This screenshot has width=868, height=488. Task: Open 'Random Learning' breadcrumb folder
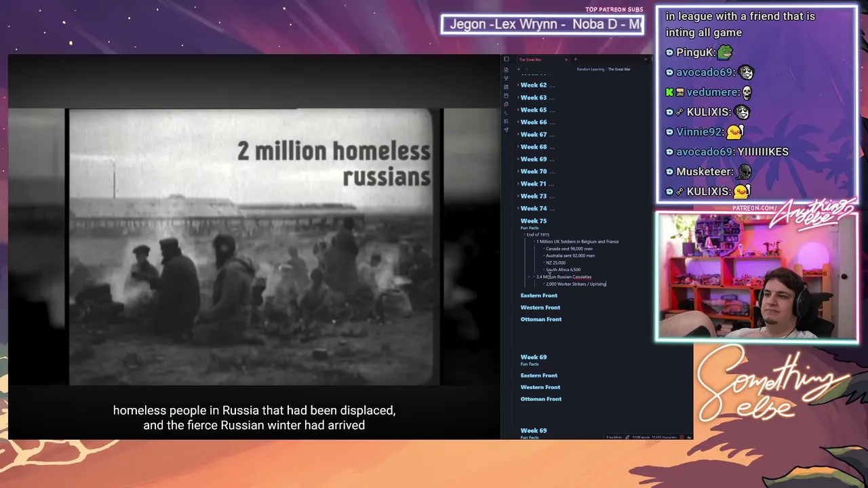[x=590, y=69]
